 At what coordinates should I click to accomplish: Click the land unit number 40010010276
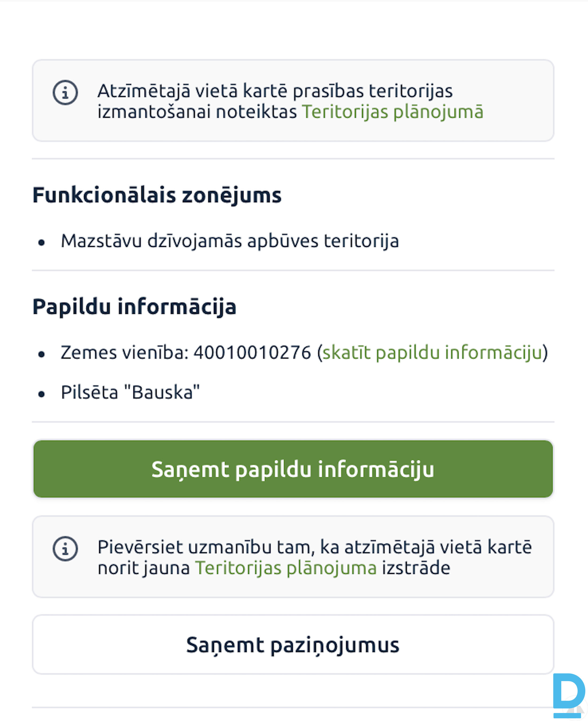(x=252, y=352)
